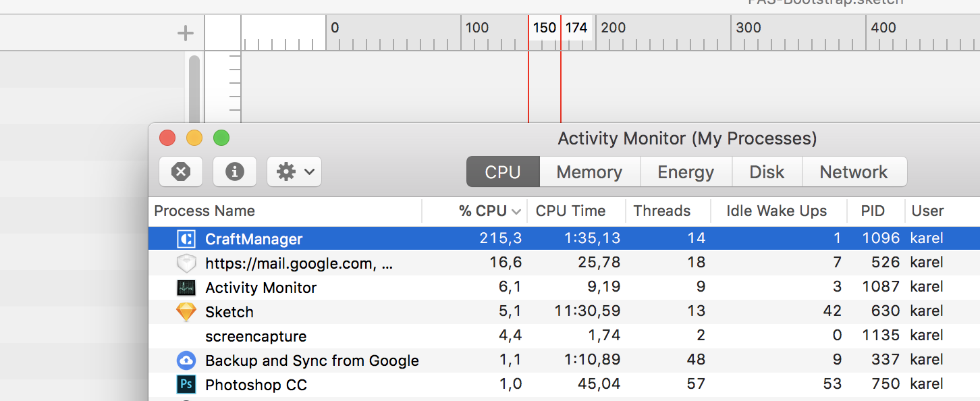Click the plus button beside ruler
Viewport: 980px width, 401px height.
point(185,33)
